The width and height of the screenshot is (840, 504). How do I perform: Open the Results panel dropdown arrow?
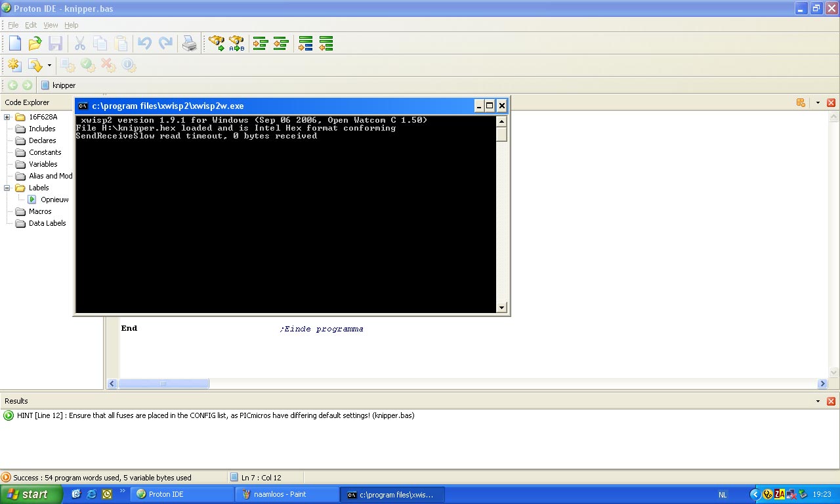(818, 401)
